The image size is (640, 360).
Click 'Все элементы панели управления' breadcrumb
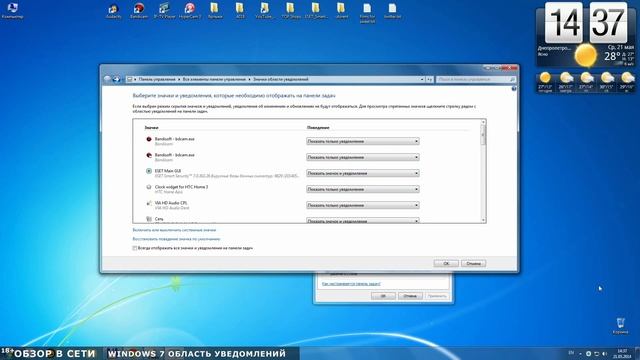pos(214,80)
